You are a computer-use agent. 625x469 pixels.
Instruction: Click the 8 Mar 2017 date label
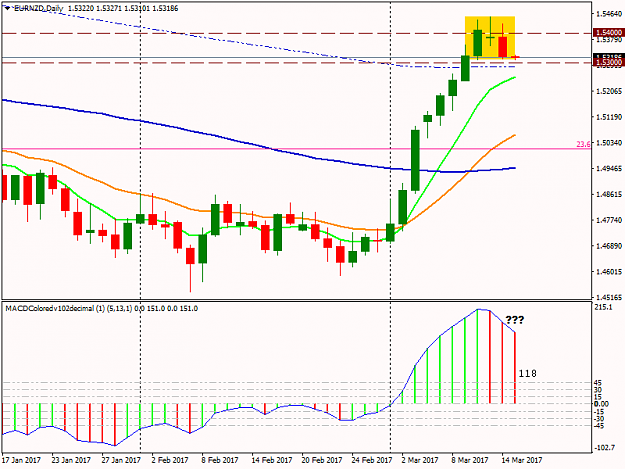470,460
